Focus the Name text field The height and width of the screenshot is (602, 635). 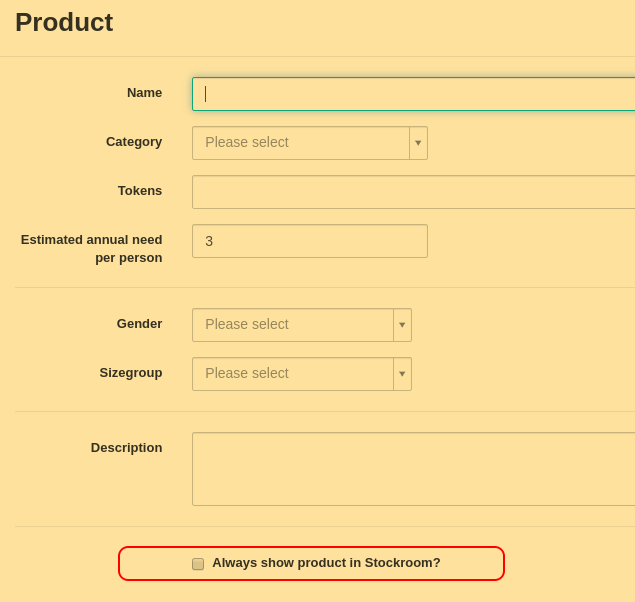pos(413,94)
